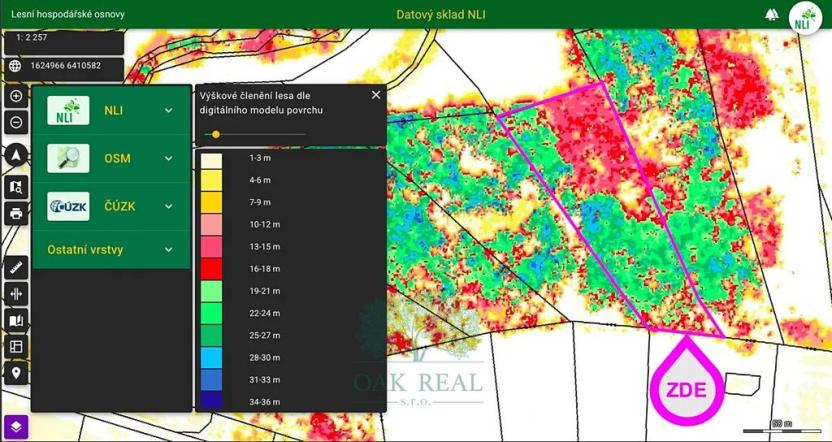The height and width of the screenshot is (442, 832).
Task: Click the zoom in plus button
Action: (16, 97)
